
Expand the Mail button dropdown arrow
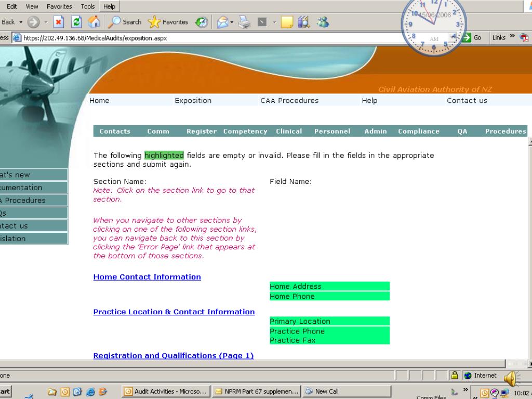coord(232,22)
